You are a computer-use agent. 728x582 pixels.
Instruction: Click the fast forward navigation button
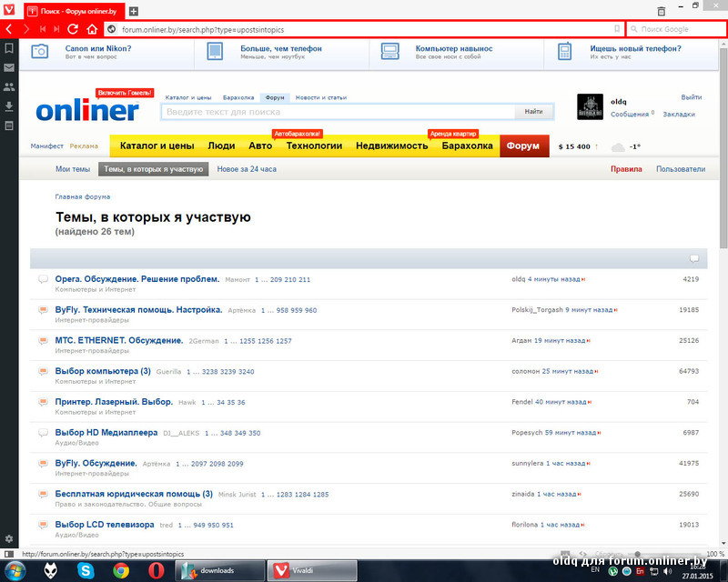coord(56,29)
